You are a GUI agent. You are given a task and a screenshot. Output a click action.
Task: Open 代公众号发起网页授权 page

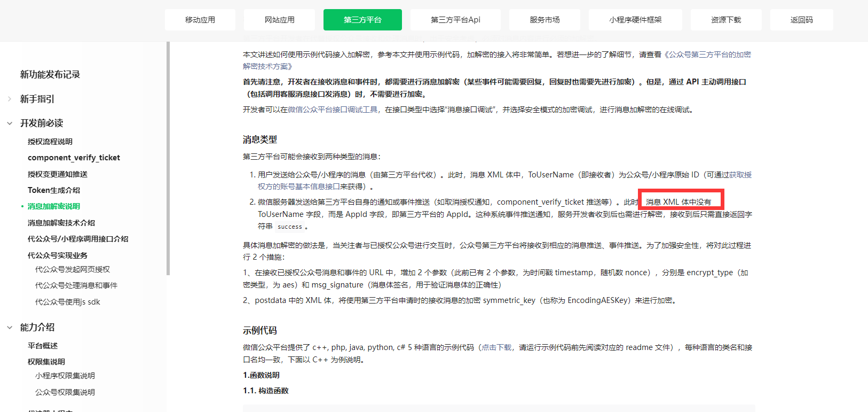point(73,269)
